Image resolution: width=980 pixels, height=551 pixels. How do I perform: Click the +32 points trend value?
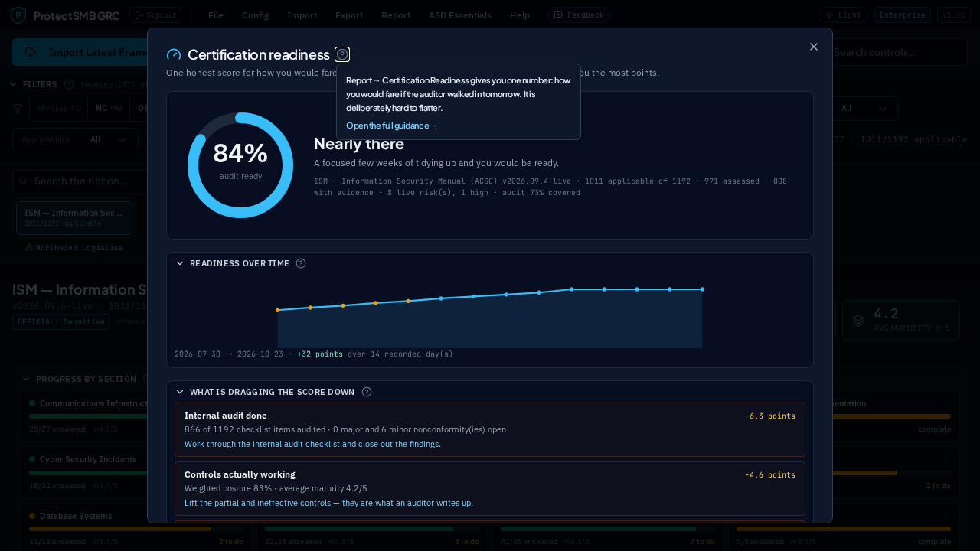[x=320, y=354]
